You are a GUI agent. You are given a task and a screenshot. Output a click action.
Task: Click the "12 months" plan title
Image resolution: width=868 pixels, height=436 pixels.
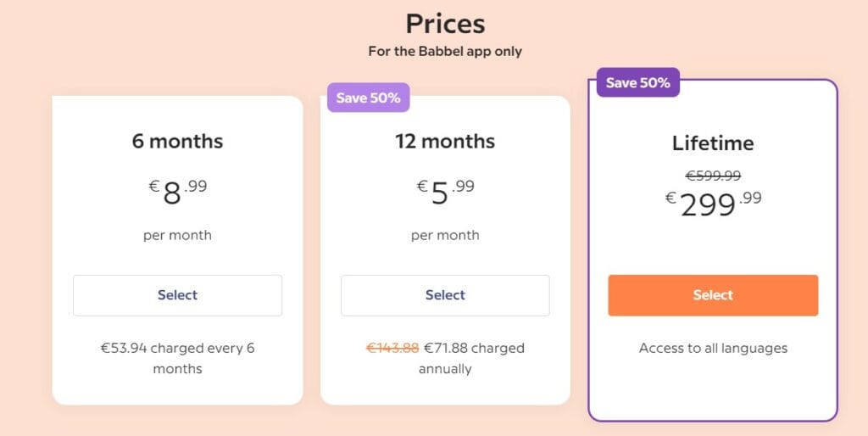445,141
